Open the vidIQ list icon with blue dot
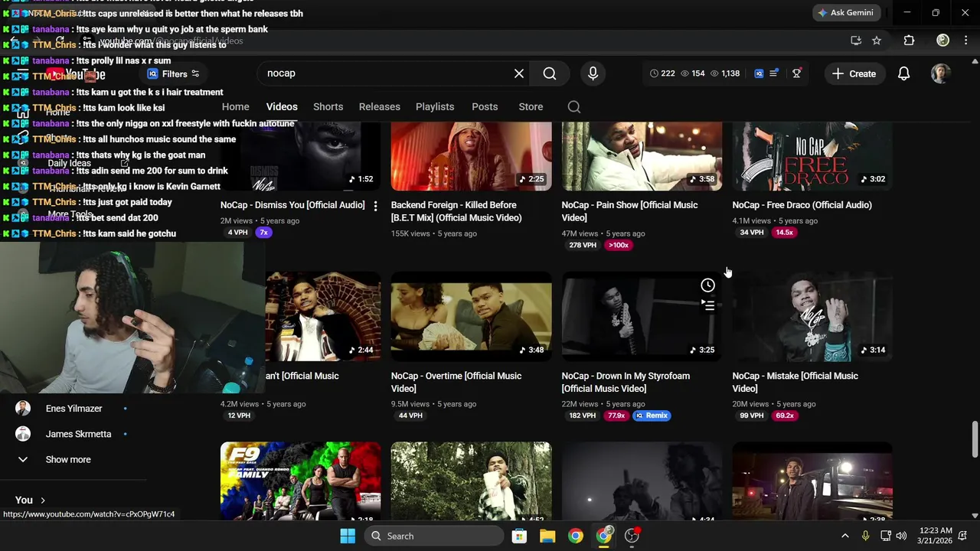This screenshot has height=551, width=980. pyautogui.click(x=774, y=73)
